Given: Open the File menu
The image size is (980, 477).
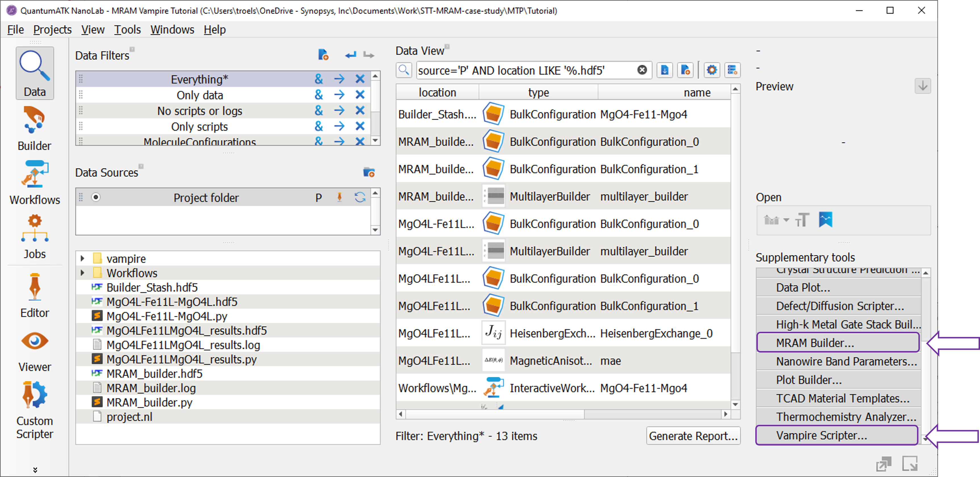Looking at the screenshot, I should [16, 30].
